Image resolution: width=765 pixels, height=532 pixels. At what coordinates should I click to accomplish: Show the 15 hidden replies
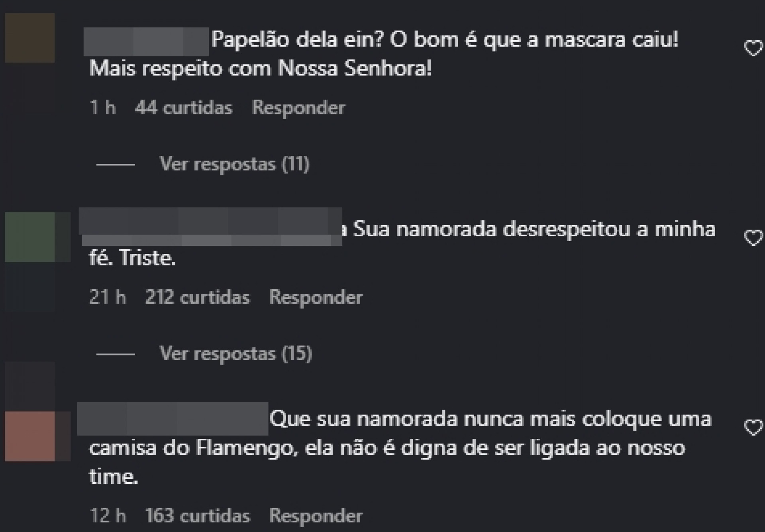(235, 353)
